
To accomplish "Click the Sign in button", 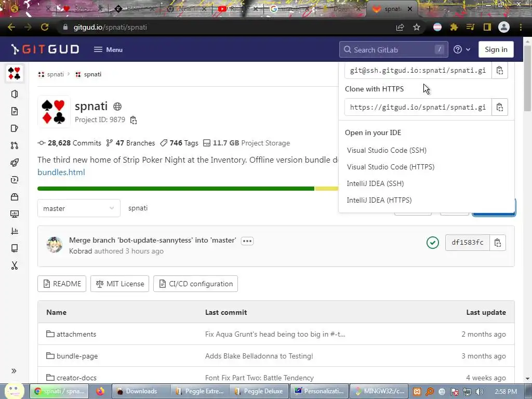I will tap(496, 49).
